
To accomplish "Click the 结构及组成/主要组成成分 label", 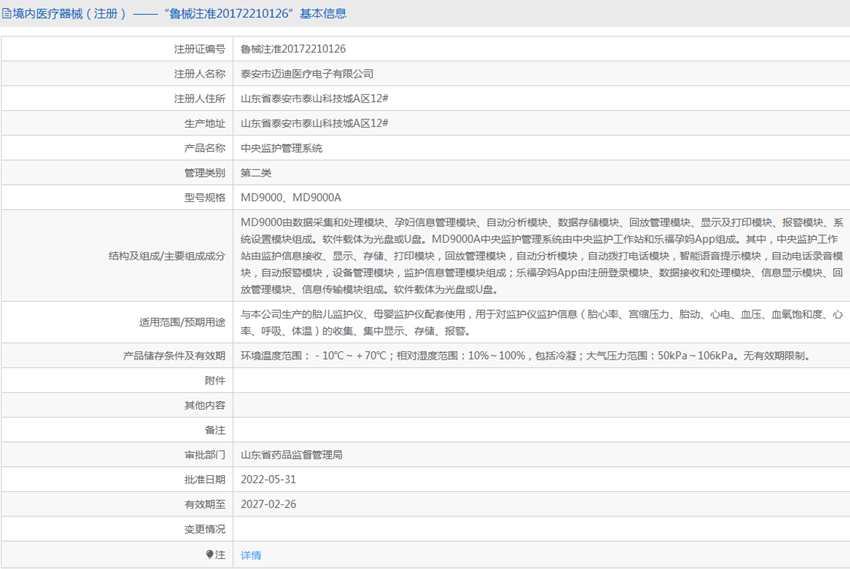I will pyautogui.click(x=166, y=256).
